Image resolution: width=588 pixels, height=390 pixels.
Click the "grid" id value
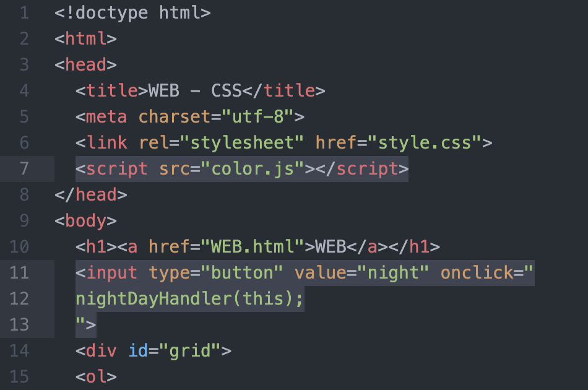point(190,351)
